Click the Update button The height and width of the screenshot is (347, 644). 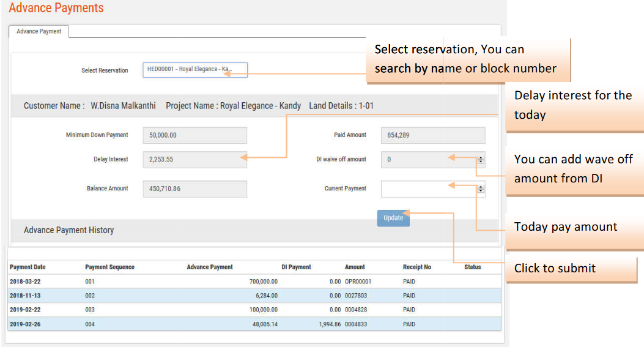pyautogui.click(x=393, y=218)
